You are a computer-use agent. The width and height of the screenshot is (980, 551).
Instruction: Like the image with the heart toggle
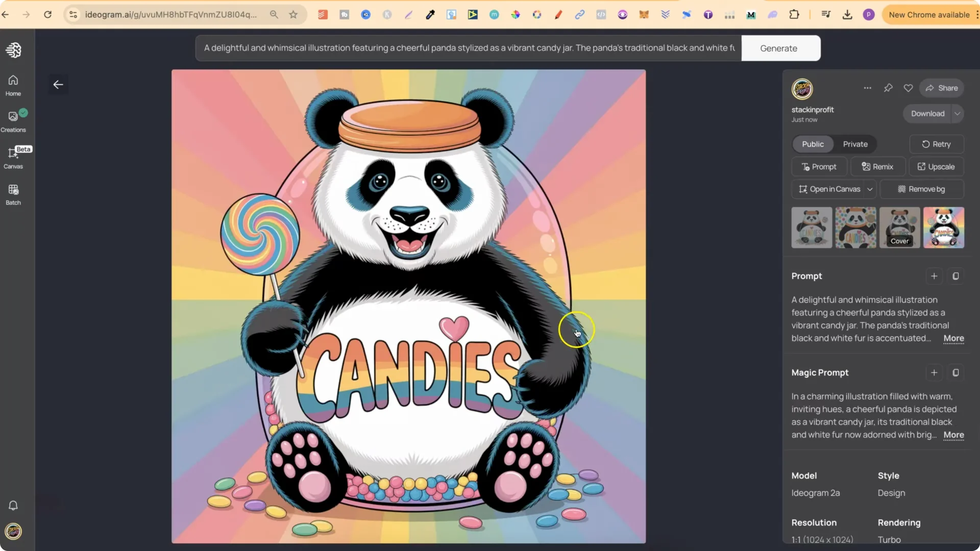point(909,88)
